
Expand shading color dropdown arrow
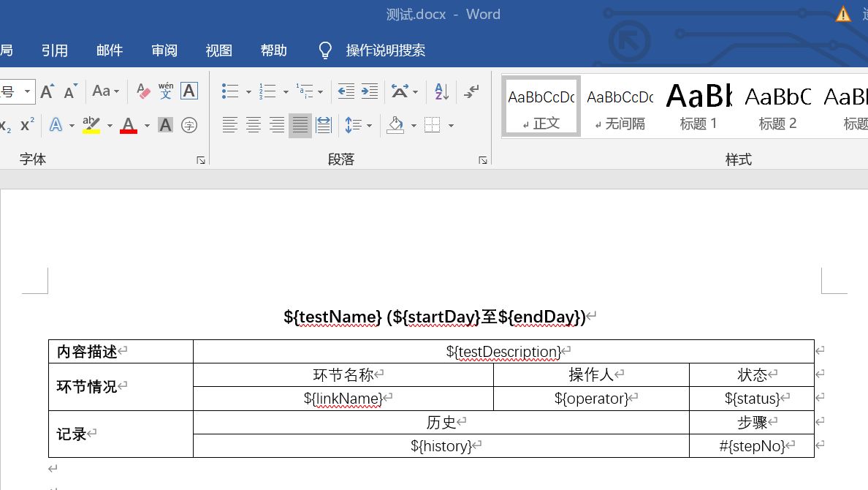tap(414, 126)
